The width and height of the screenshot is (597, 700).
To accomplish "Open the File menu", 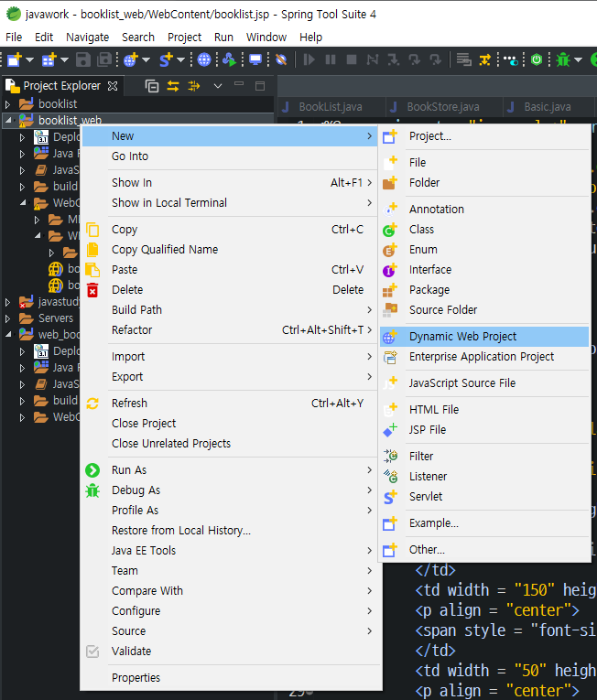I will pos(14,37).
